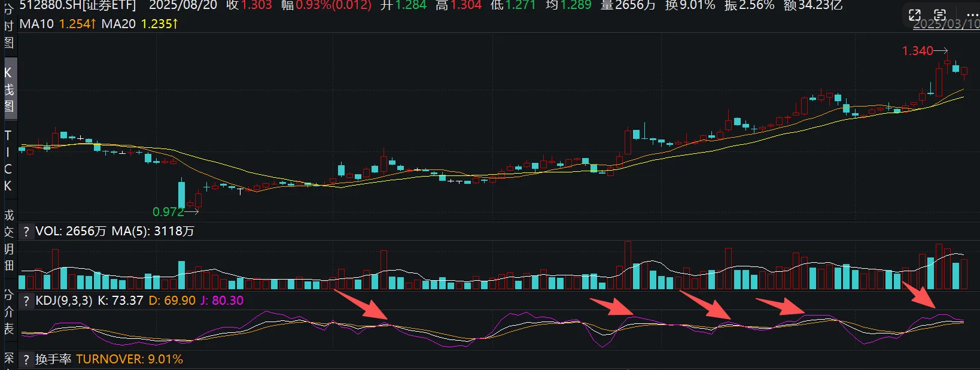The height and width of the screenshot is (370, 980).
Task: Click the MA(5) volume average label
Action: tap(131, 232)
